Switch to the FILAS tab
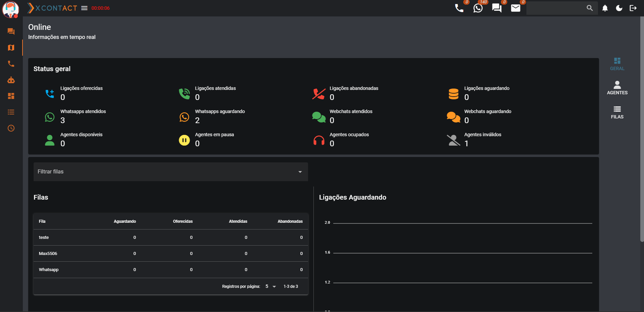Screen dimensions: 644x312 [617, 112]
